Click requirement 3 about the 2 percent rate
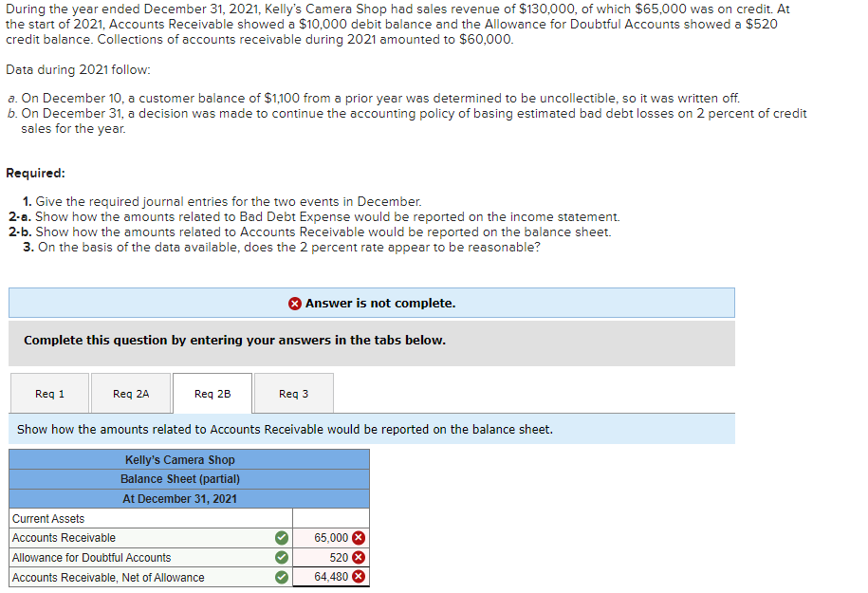 coord(282,247)
